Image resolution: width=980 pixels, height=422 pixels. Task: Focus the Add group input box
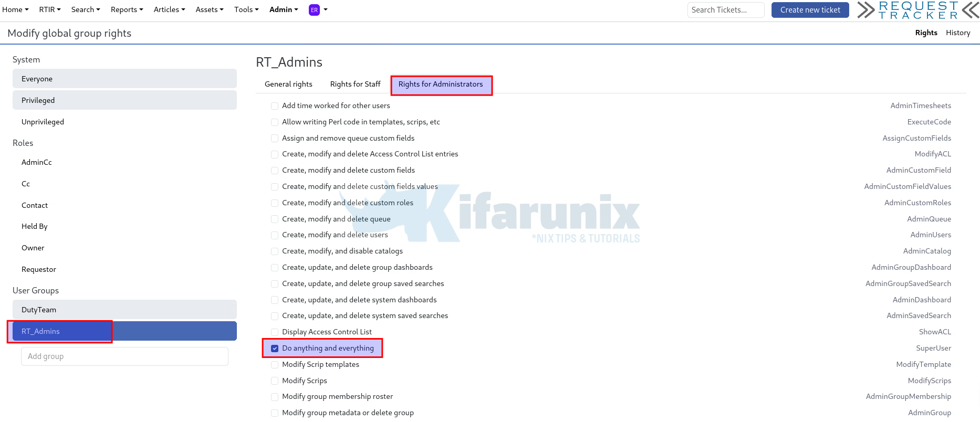tap(124, 356)
